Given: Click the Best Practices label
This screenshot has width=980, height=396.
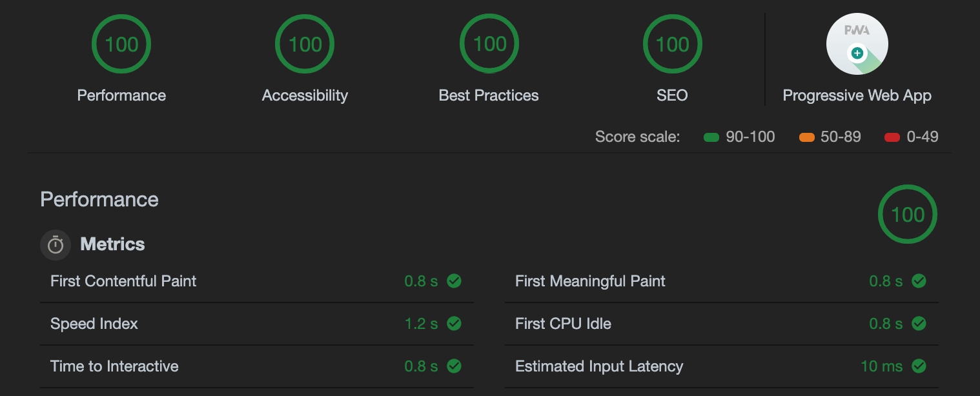Looking at the screenshot, I should [489, 95].
